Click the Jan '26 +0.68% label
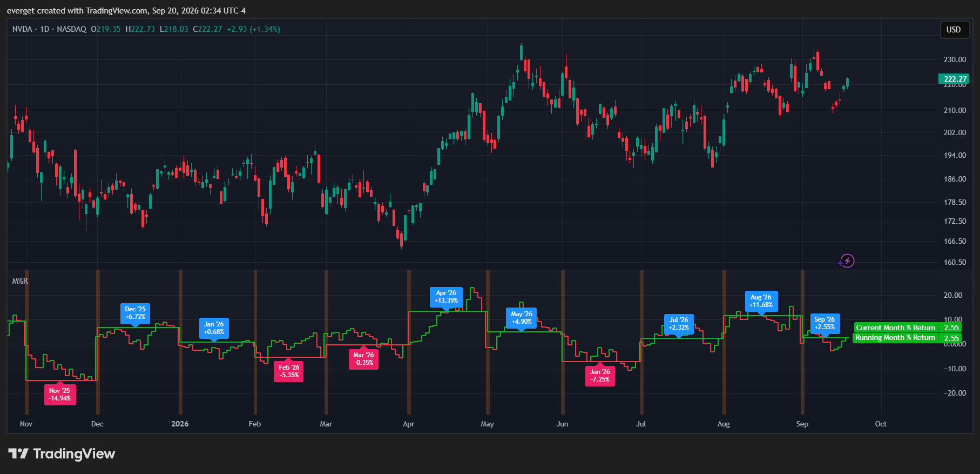Viewport: 980px width, 474px height. pyautogui.click(x=214, y=328)
